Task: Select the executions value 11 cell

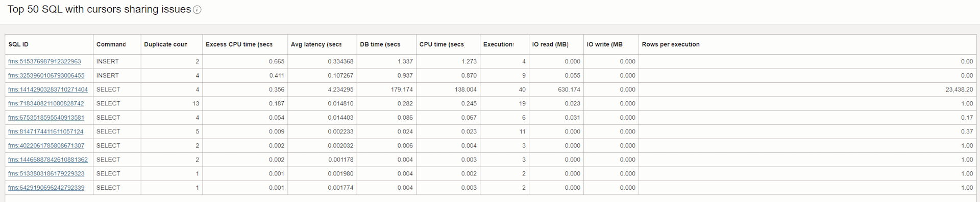Action: pyautogui.click(x=504, y=131)
